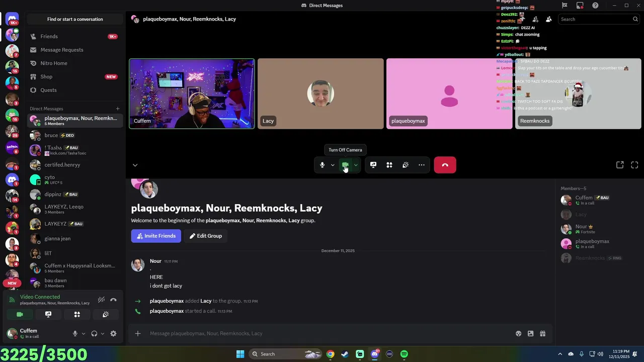Screen dimensions: 644x362
Task: Mute microphone in user panel
Action: tap(75, 333)
